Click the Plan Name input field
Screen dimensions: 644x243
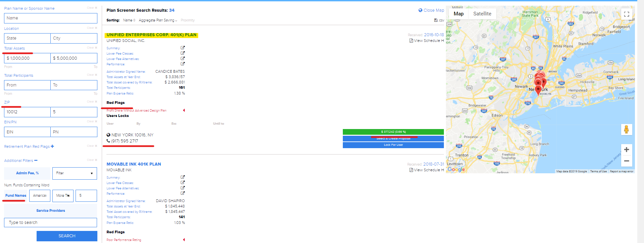pyautogui.click(x=51, y=18)
